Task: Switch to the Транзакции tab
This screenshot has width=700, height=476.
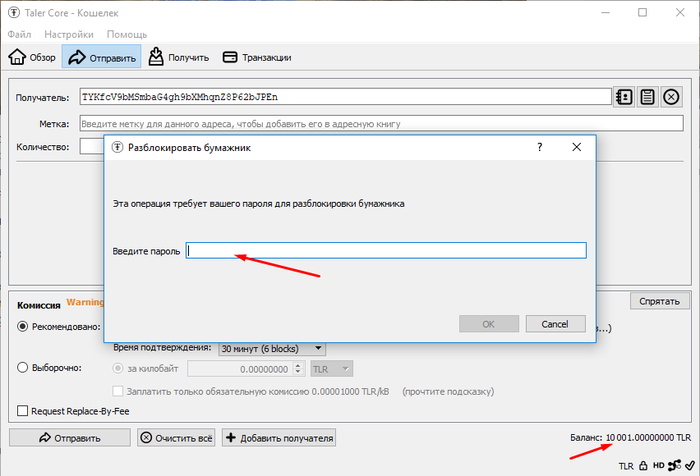Action: coord(257,57)
